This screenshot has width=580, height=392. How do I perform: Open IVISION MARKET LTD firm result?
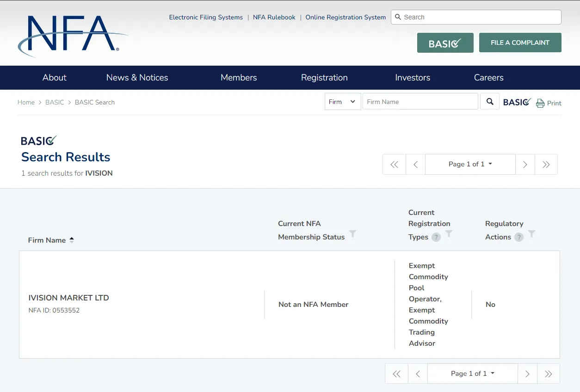coord(69,298)
